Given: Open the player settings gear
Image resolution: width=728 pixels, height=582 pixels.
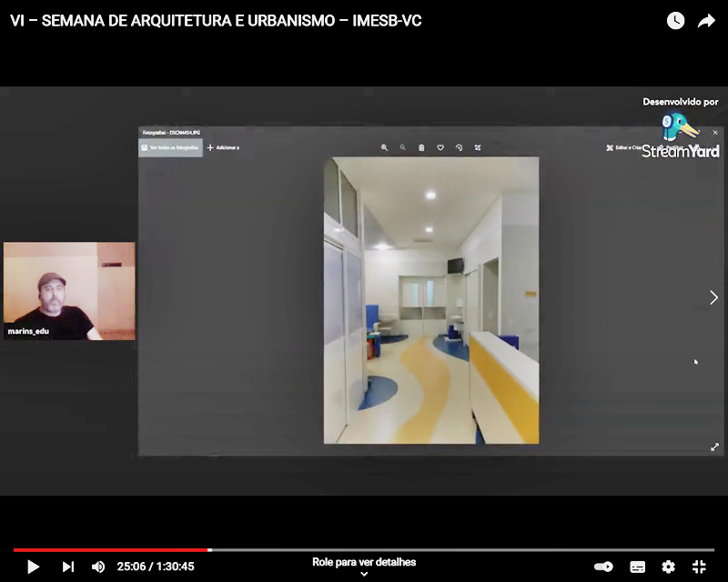Looking at the screenshot, I should [x=668, y=567].
